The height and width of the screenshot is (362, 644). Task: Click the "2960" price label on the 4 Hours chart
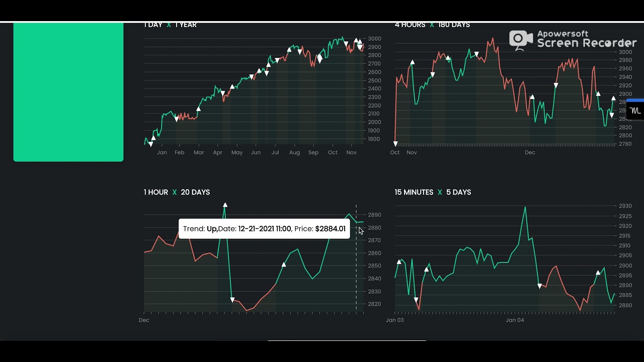[625, 68]
